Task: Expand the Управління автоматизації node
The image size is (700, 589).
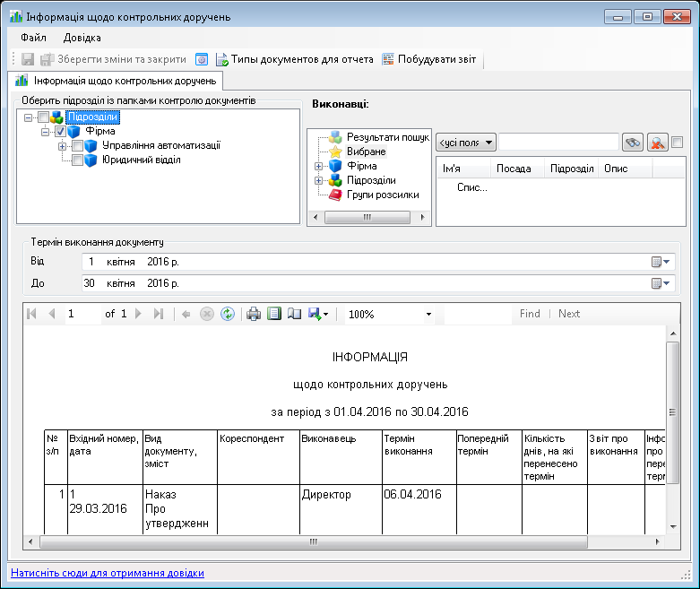Action: click(62, 146)
